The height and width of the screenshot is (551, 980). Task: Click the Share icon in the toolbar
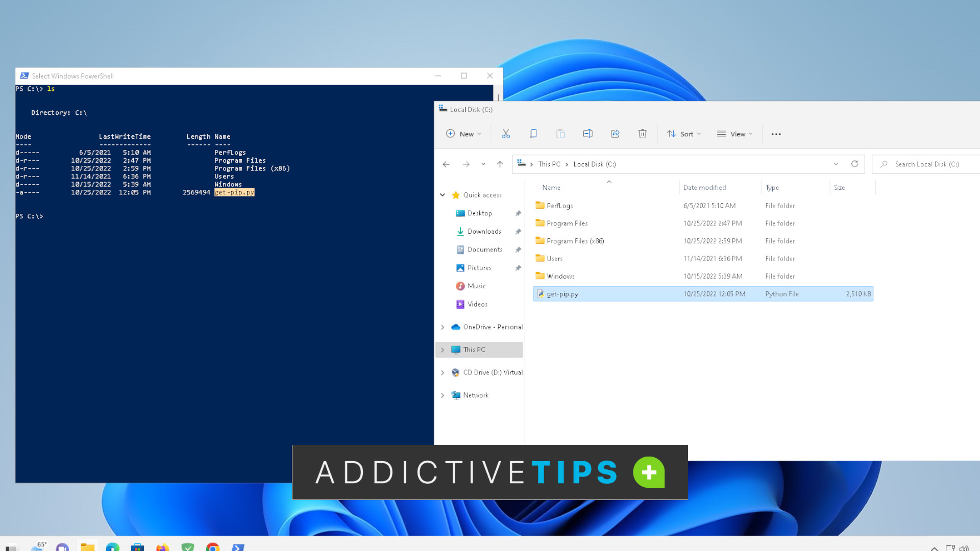pos(615,134)
